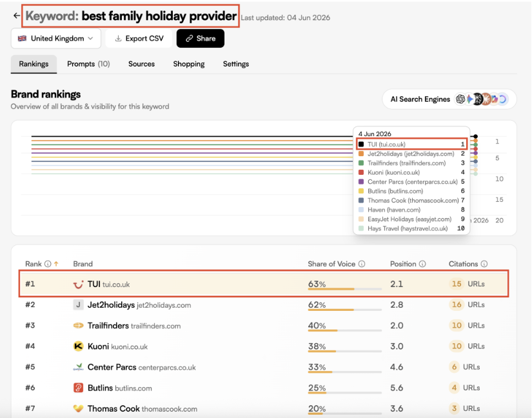
Task: Open TUI's 15 URLs citations
Action: pos(467,284)
